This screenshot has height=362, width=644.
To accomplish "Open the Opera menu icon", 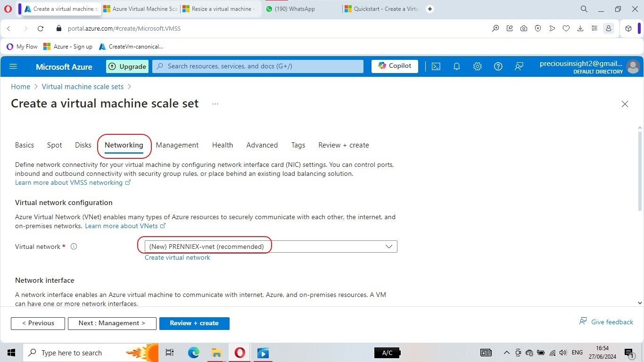I will [x=8, y=9].
